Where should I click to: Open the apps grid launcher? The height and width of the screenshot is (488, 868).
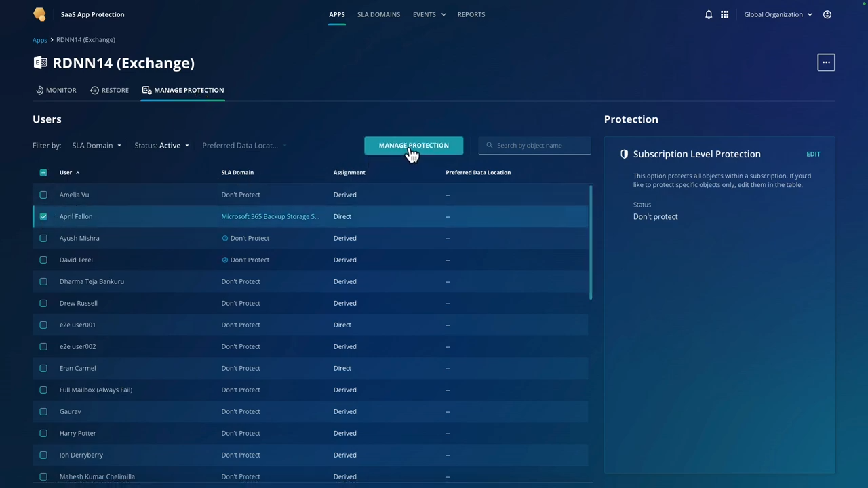pos(725,14)
